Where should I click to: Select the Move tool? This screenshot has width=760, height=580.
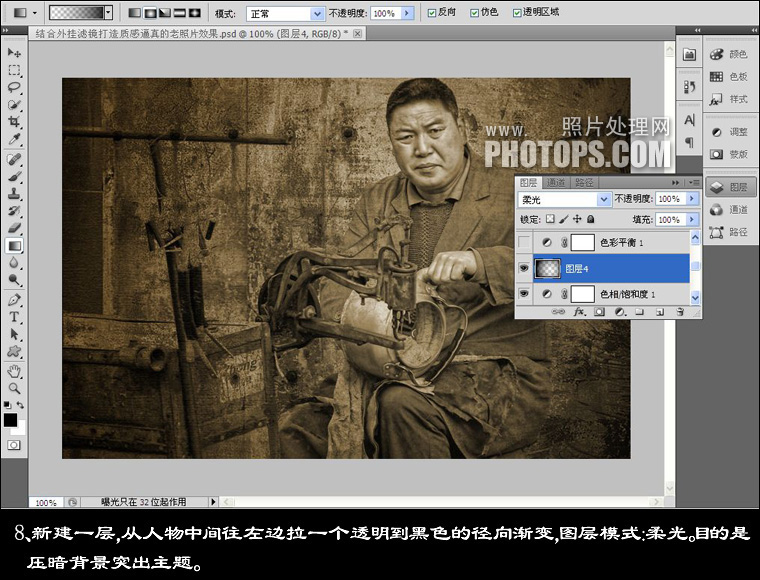click(14, 52)
